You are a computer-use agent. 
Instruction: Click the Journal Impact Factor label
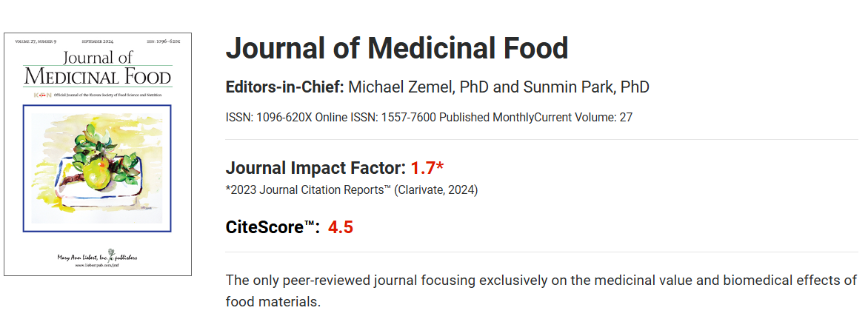[316, 168]
